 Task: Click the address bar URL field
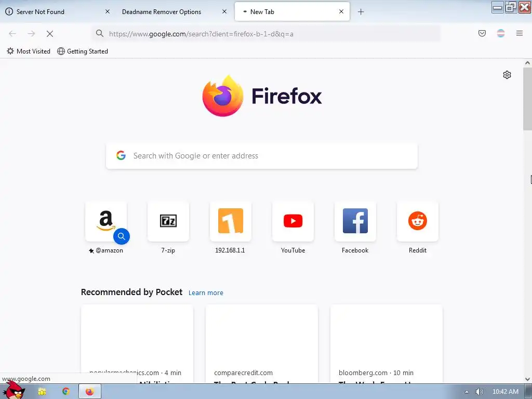(x=267, y=34)
